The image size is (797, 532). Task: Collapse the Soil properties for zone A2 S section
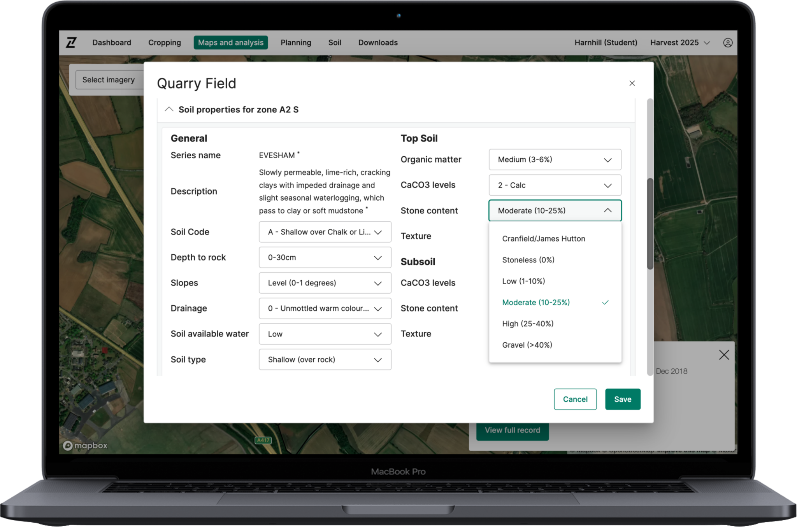pos(169,109)
